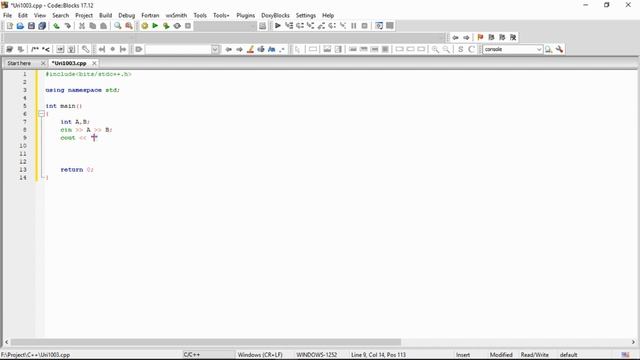Jump forward using the right arrow icon

(x=466, y=37)
